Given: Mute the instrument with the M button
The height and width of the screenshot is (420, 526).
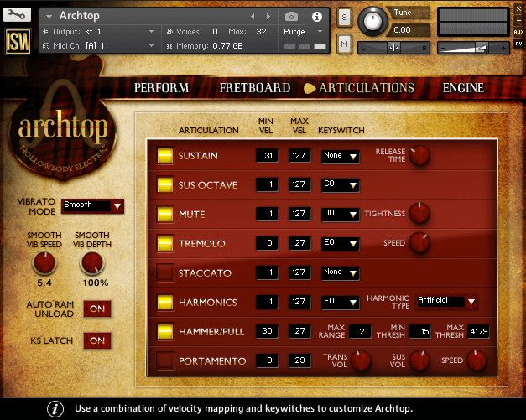Looking at the screenshot, I should 344,44.
